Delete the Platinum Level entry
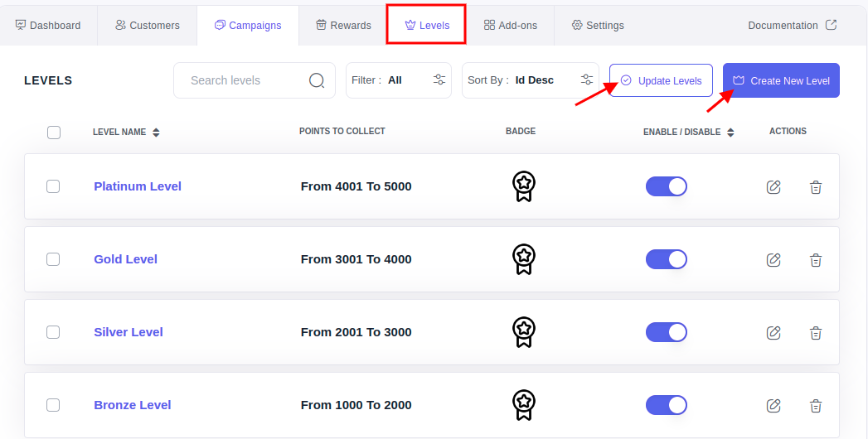This screenshot has height=439, width=868. tap(816, 187)
